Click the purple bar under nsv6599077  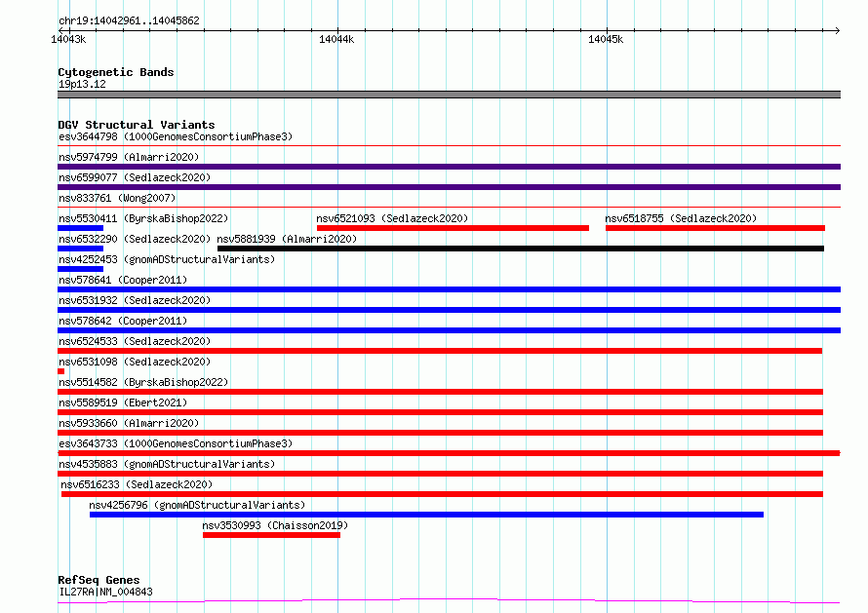coord(449,187)
